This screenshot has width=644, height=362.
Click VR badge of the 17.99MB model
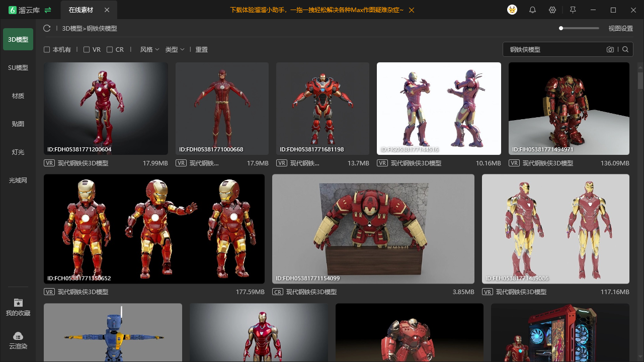(49, 163)
